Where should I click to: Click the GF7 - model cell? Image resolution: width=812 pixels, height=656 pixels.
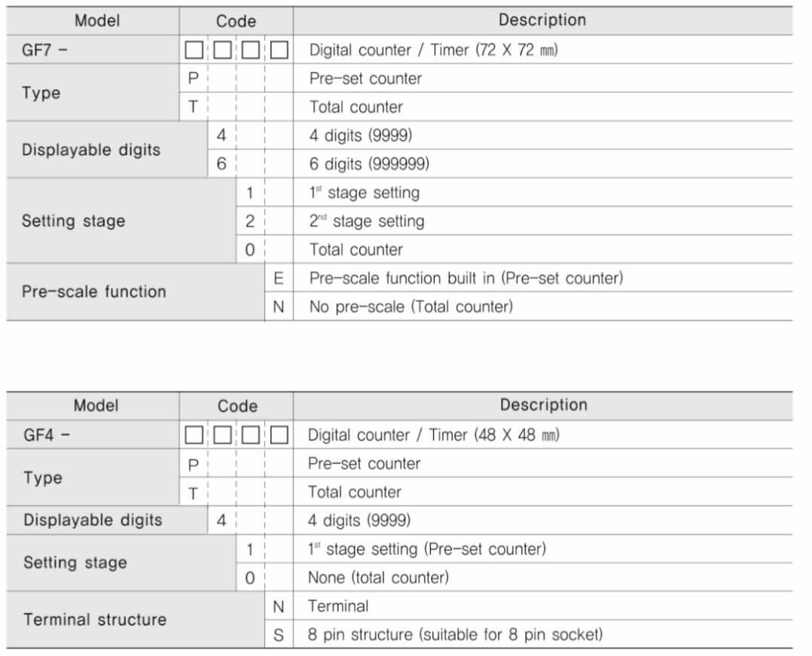coord(93,50)
